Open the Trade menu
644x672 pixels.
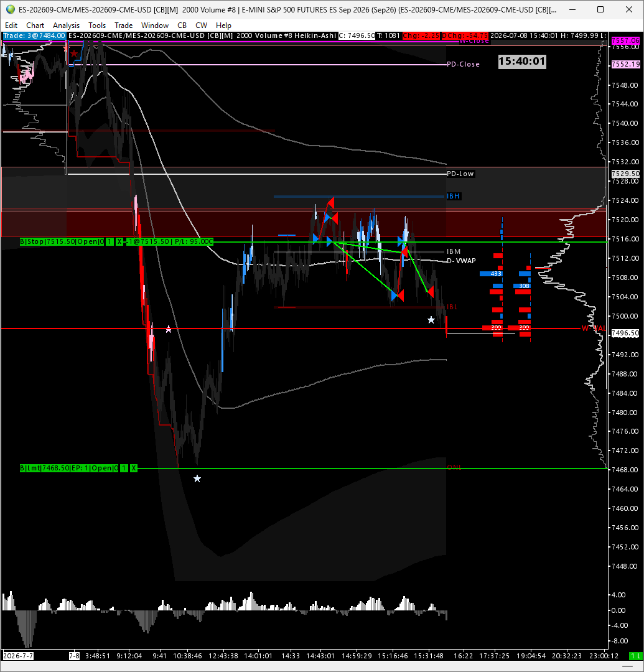coord(123,26)
